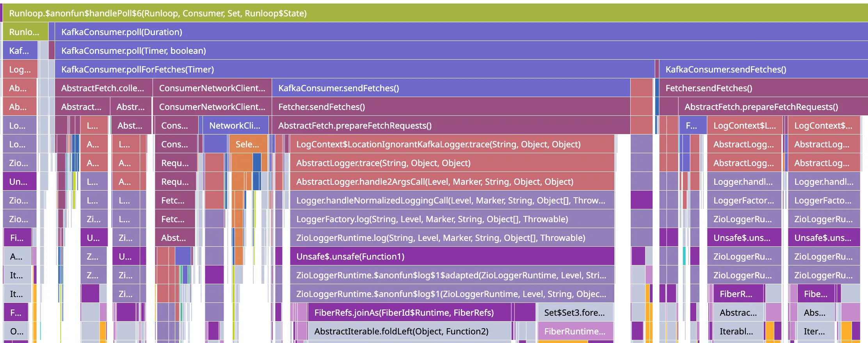868x343 pixels.
Task: Click the orange Sele... frame
Action: [248, 144]
